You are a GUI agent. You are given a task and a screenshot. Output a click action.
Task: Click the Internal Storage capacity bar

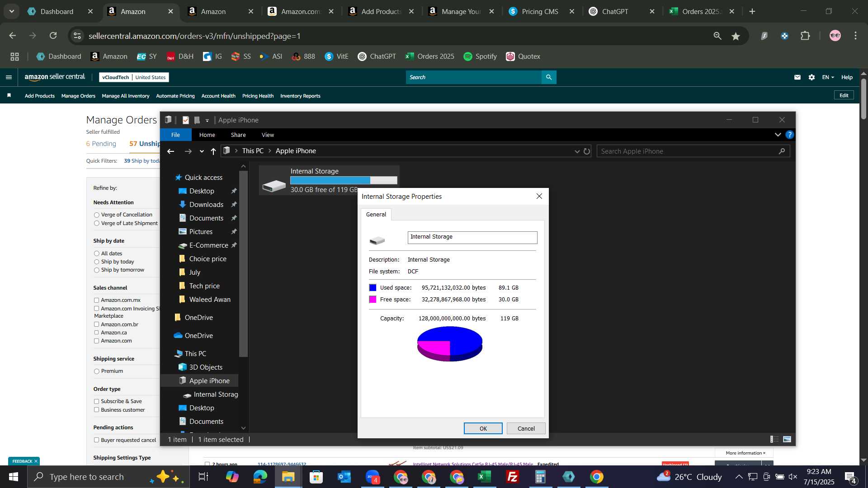pos(344,180)
